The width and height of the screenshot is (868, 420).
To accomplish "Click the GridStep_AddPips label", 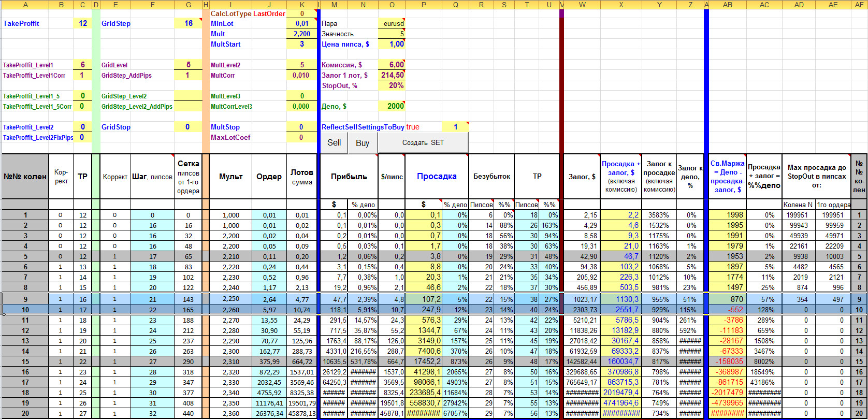I will [126, 75].
